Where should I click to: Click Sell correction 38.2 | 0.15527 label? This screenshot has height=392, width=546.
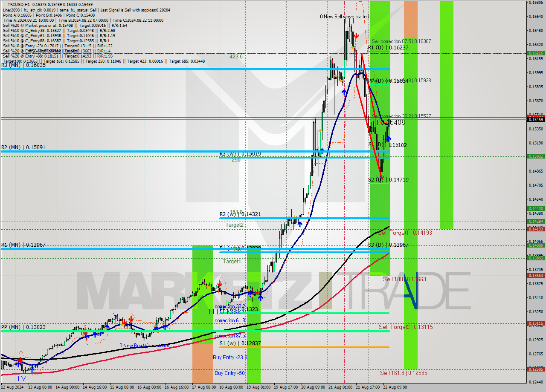coord(401,116)
